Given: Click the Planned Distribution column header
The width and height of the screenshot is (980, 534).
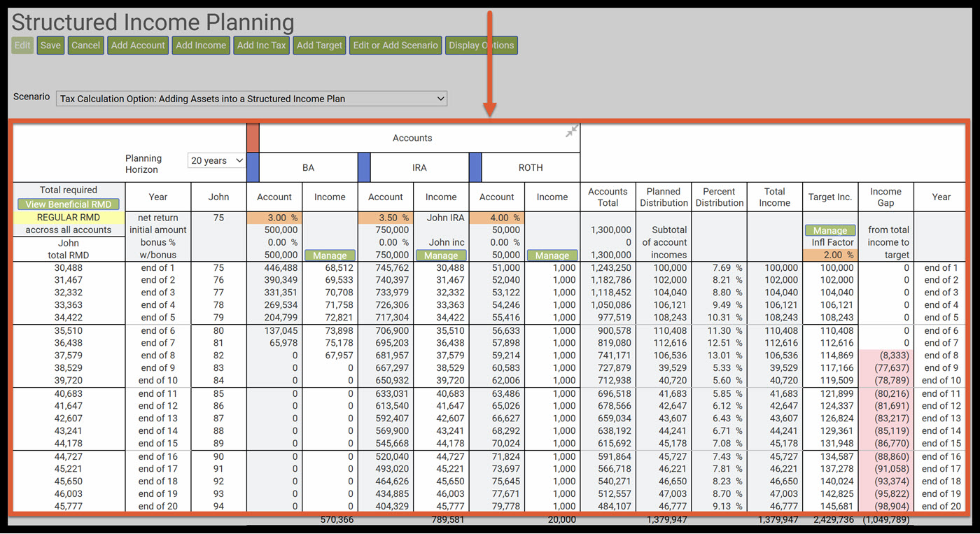Looking at the screenshot, I should [664, 197].
